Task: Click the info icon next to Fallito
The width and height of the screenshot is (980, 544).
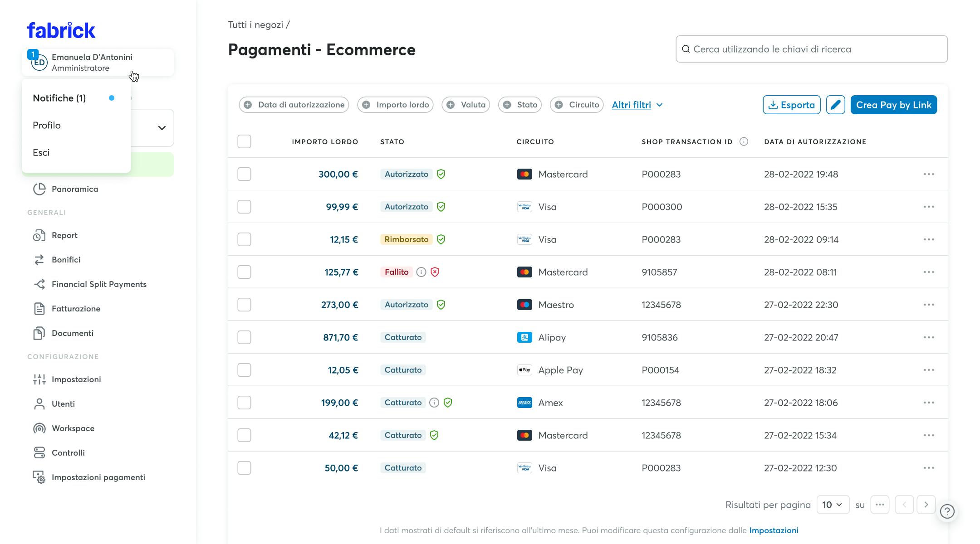Action: (421, 272)
